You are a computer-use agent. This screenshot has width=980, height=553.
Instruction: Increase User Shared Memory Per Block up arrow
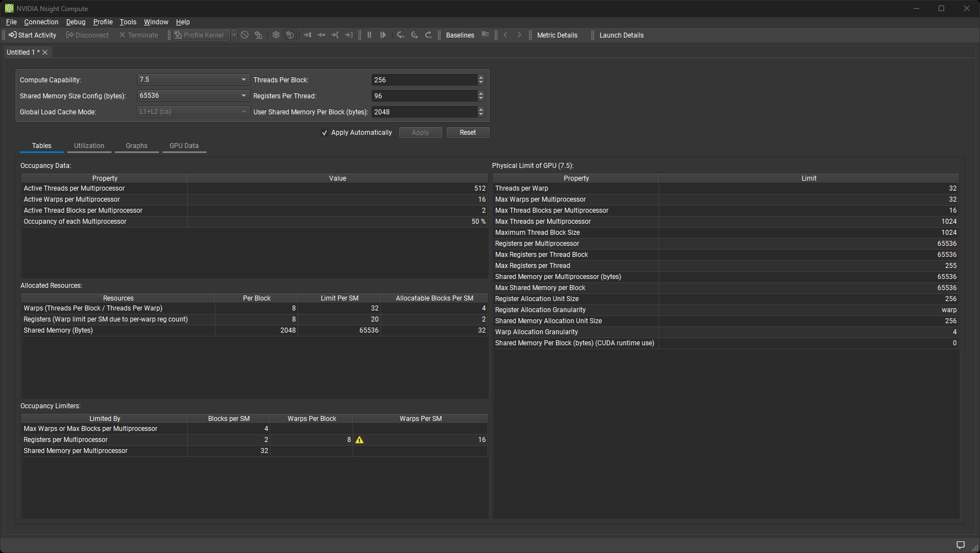481,109
